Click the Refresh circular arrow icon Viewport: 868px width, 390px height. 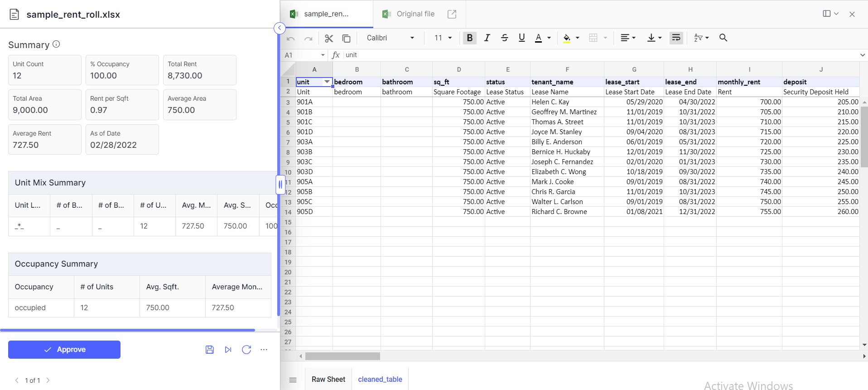click(x=246, y=350)
